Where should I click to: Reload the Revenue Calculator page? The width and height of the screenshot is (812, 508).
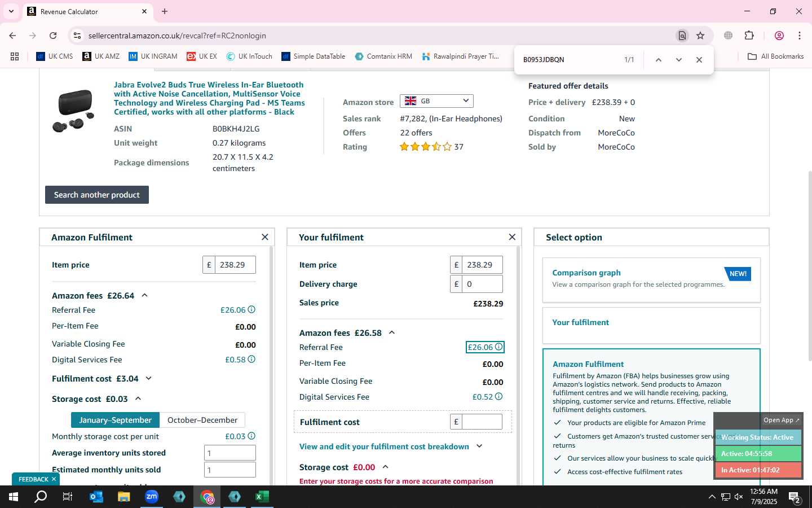53,36
